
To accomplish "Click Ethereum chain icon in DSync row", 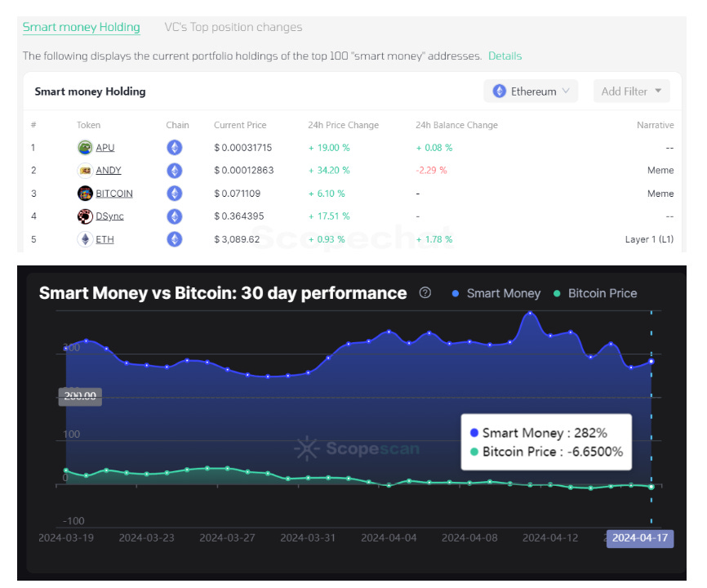I will click(x=175, y=216).
